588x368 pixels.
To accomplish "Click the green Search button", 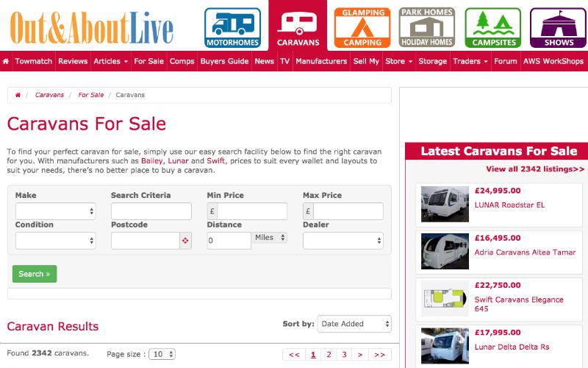I will click(35, 274).
